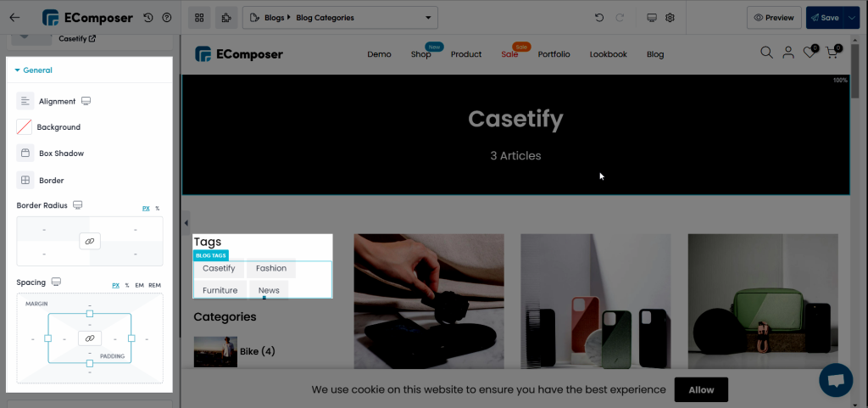Open page settings gear icon
868x408 pixels.
tap(670, 18)
